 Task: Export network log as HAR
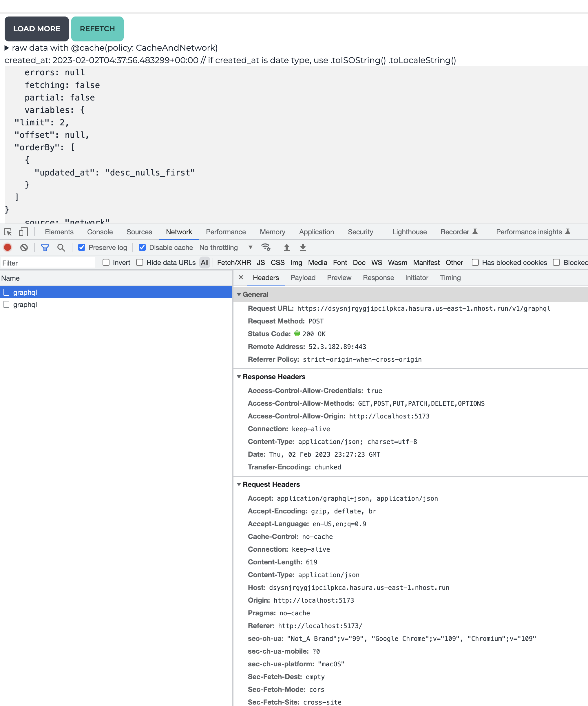point(303,247)
